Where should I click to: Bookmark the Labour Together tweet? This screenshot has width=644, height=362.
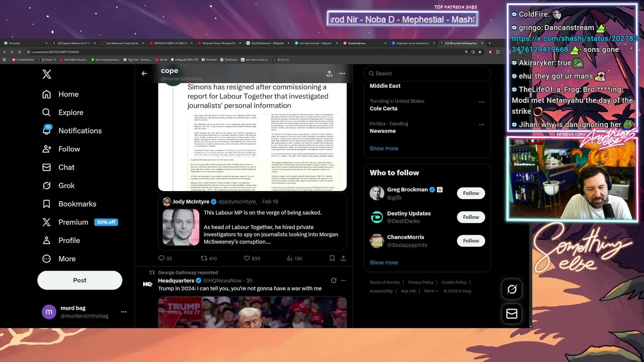332,258
